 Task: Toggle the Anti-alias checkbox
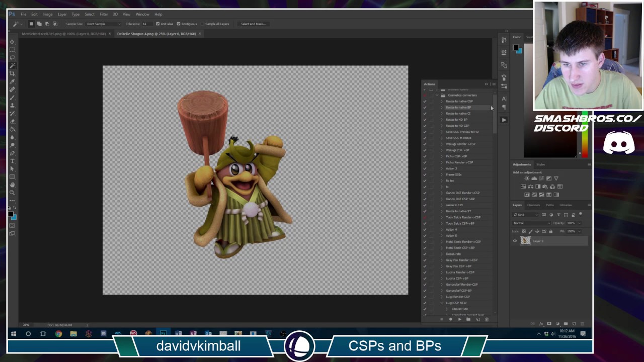tap(157, 24)
